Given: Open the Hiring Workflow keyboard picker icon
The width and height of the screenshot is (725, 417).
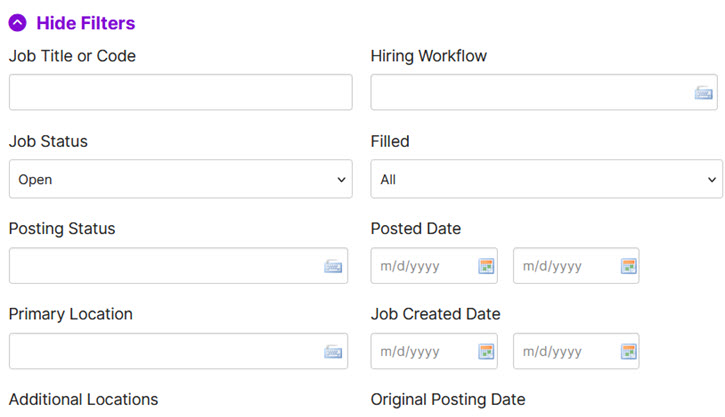Looking at the screenshot, I should [x=703, y=93].
